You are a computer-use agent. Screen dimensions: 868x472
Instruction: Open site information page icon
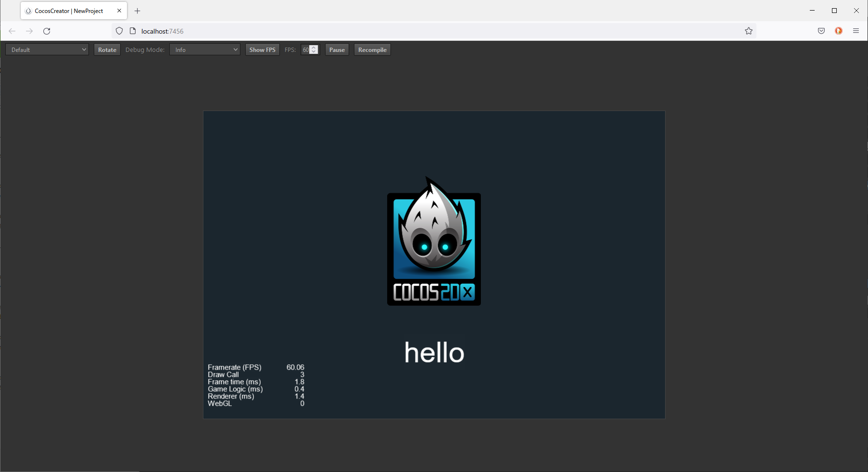point(133,31)
